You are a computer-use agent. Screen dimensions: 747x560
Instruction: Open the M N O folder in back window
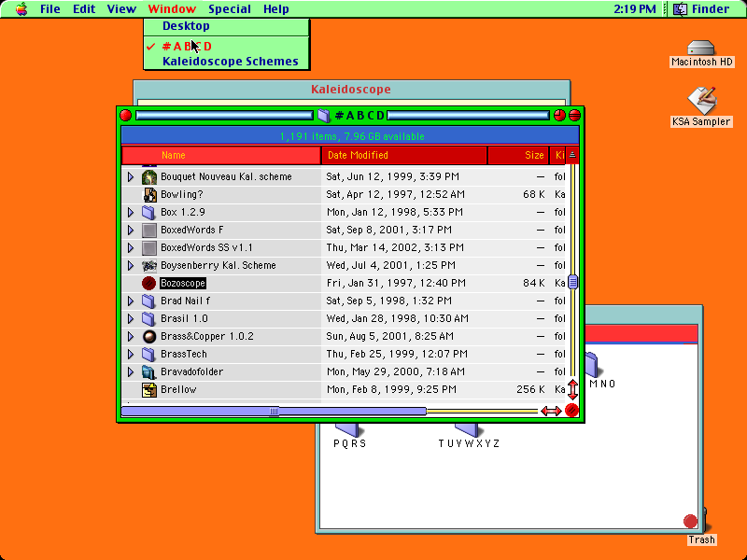click(592, 365)
